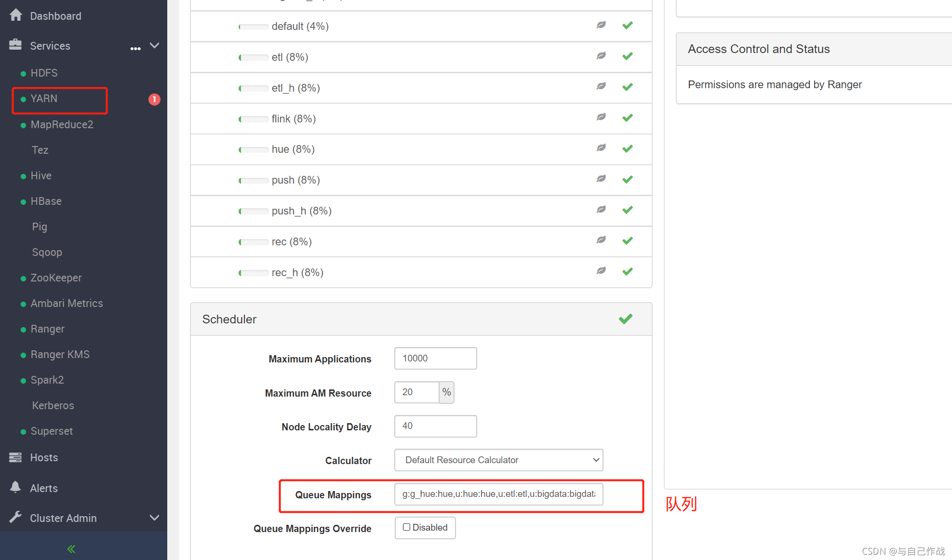Click the leaf icon on etl queue

(x=601, y=56)
